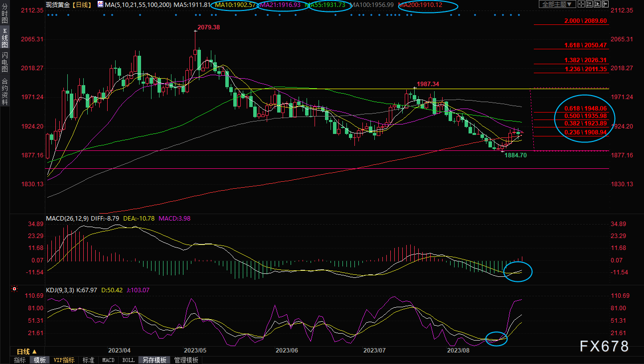Open the 全部主题 theme dropdown
This screenshot has width=644, height=364.
(557, 4)
